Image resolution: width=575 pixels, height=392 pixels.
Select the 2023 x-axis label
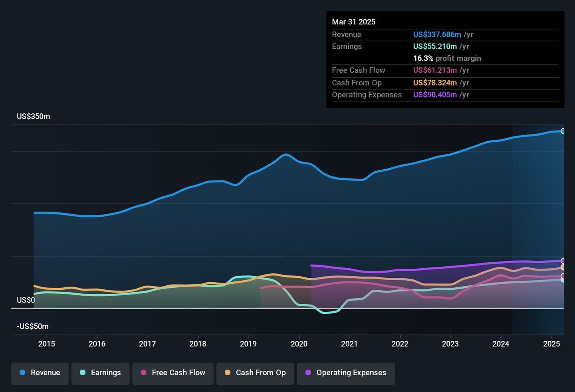click(x=450, y=344)
